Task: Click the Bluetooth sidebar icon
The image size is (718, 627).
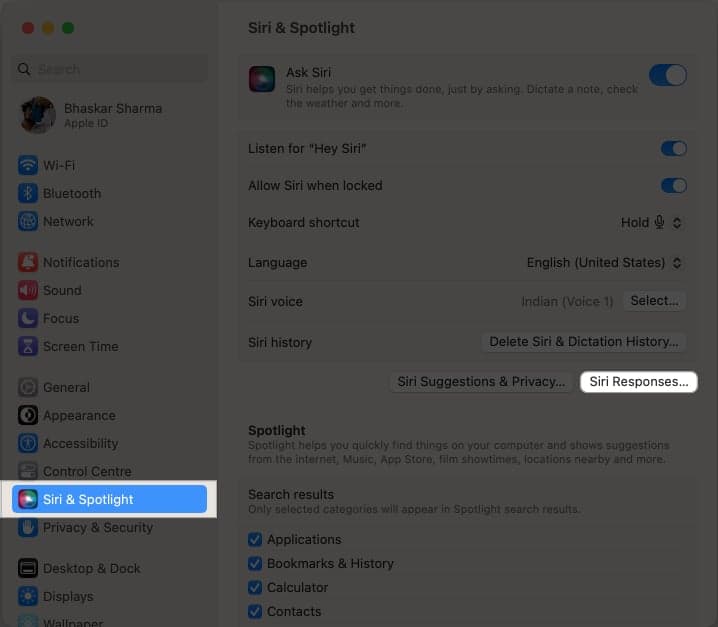Action: tap(28, 193)
